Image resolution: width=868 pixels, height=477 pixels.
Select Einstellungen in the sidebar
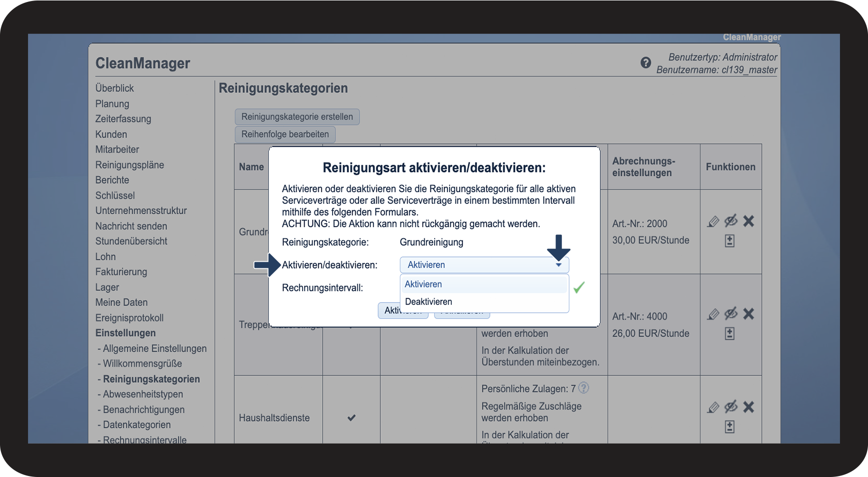tap(125, 333)
